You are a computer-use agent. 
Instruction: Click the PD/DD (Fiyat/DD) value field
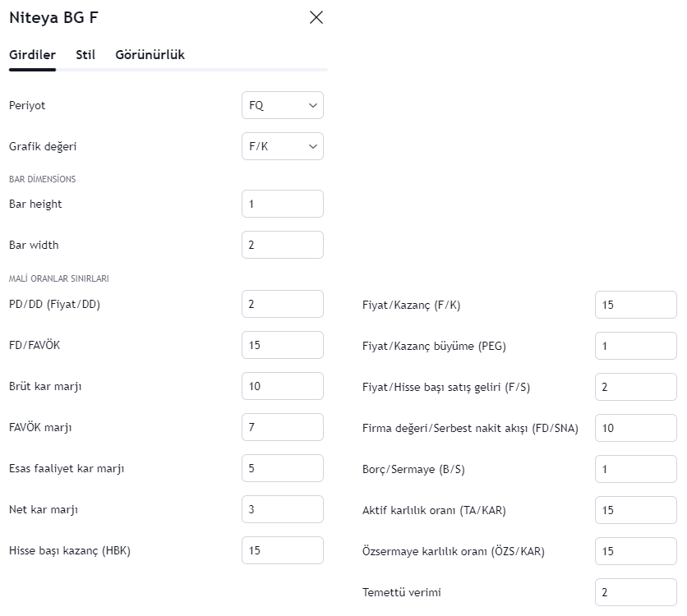pyautogui.click(x=282, y=304)
